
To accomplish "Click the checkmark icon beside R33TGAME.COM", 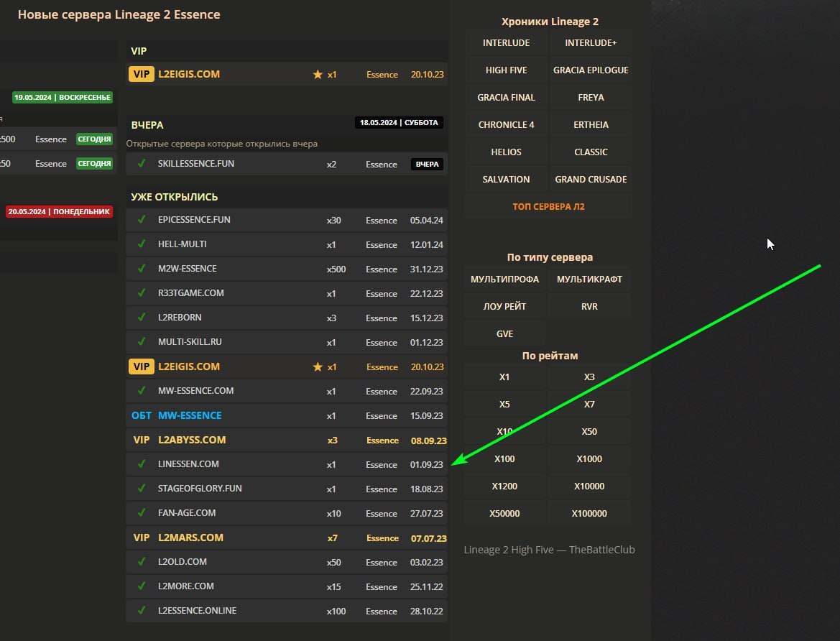I will (142, 292).
